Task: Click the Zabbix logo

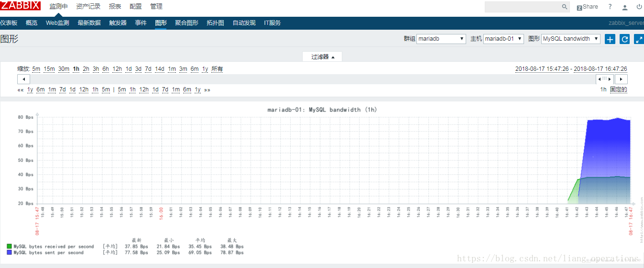Action: coord(20,6)
